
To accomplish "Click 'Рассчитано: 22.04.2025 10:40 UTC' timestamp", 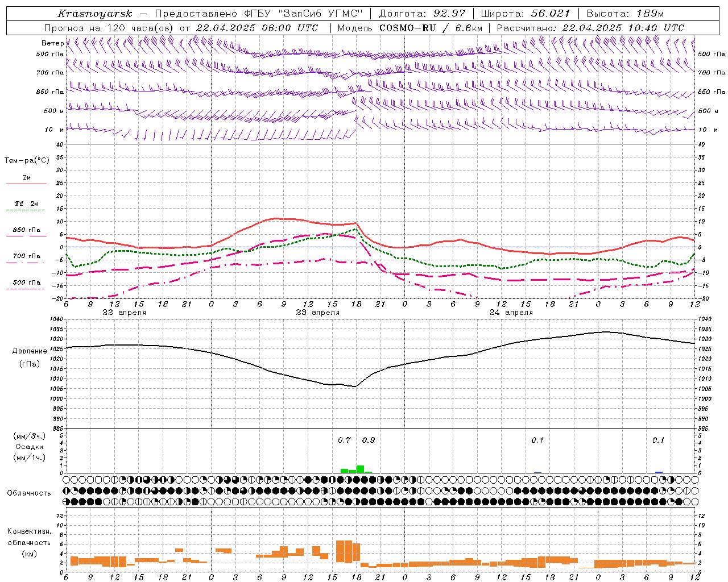I will (590, 28).
